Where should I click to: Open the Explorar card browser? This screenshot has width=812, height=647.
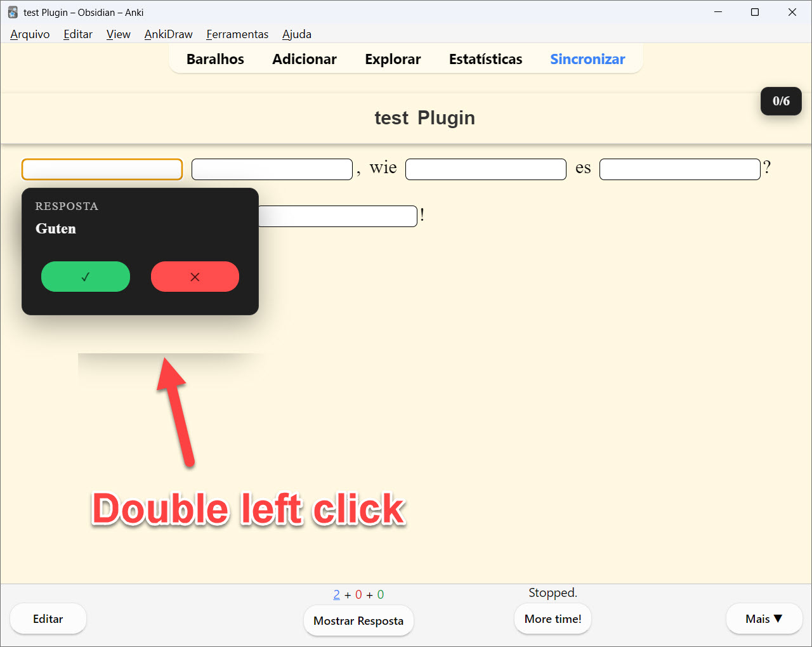[393, 59]
